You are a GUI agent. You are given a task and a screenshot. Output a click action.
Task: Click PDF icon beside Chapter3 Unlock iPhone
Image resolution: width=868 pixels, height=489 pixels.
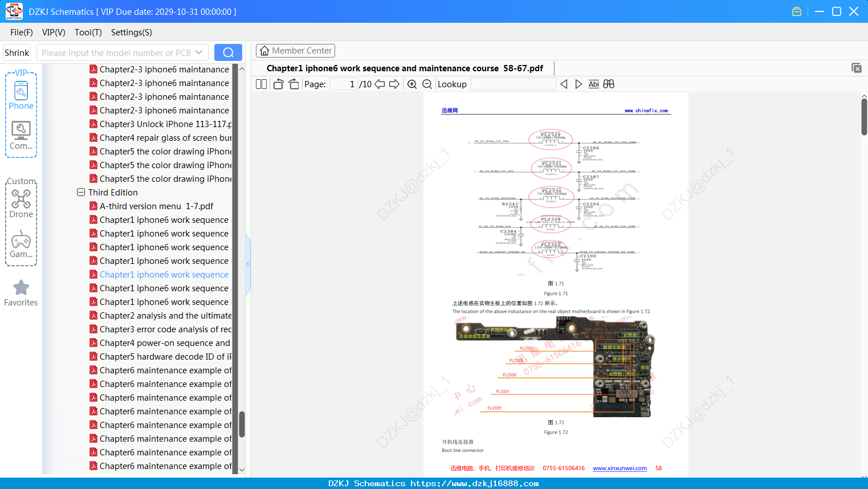click(93, 124)
